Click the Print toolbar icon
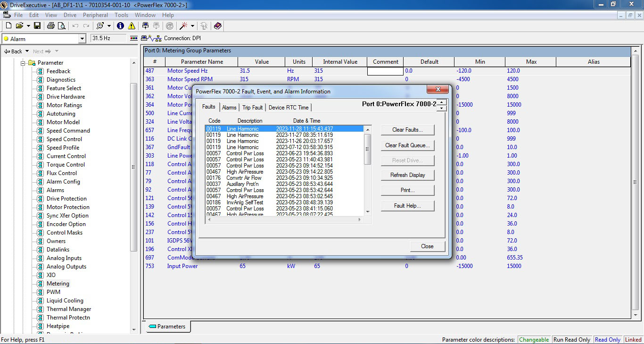 50,26
